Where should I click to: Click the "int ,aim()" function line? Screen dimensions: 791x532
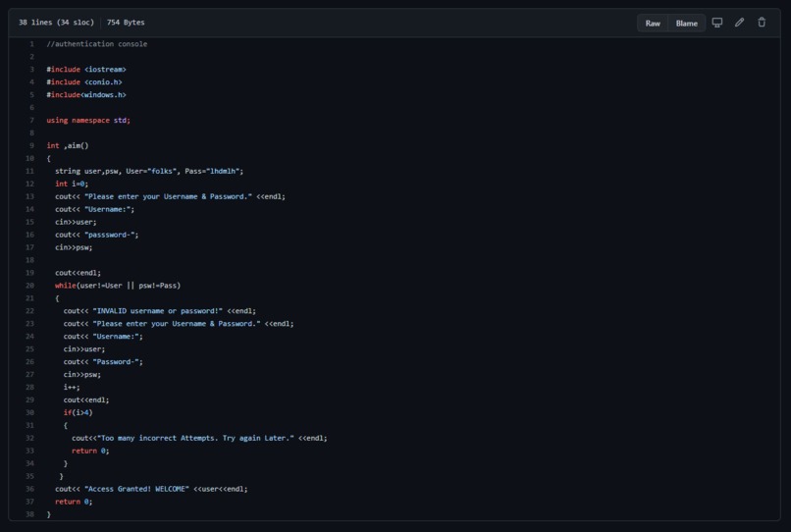[68, 145]
